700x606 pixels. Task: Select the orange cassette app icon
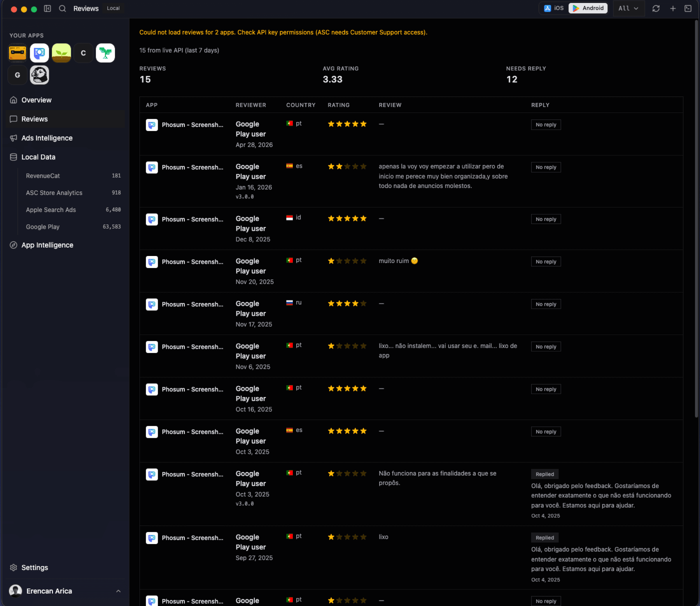17,53
